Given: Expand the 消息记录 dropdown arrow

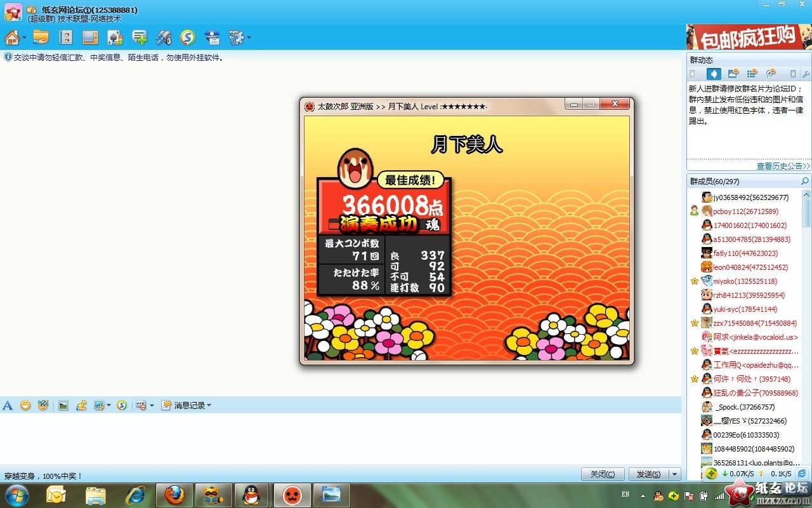Looking at the screenshot, I should point(209,405).
